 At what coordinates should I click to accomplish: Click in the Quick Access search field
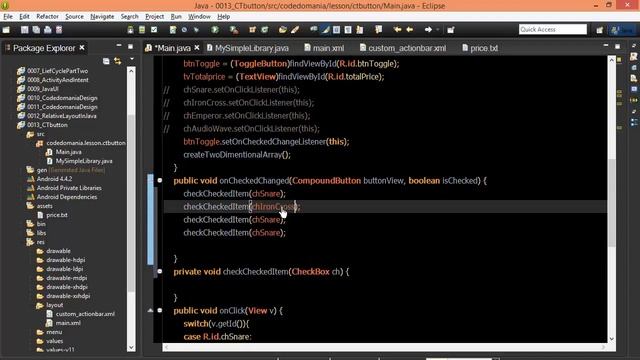(x=553, y=29)
